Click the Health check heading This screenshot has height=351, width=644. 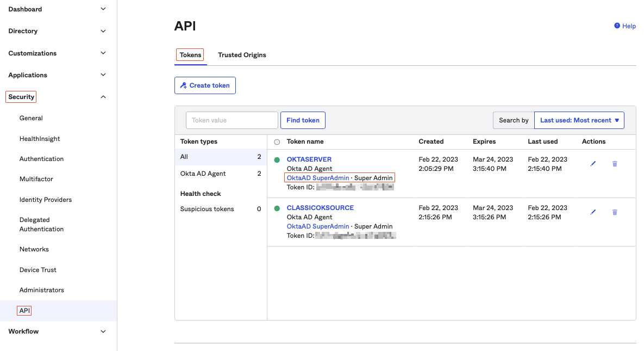[x=201, y=194]
